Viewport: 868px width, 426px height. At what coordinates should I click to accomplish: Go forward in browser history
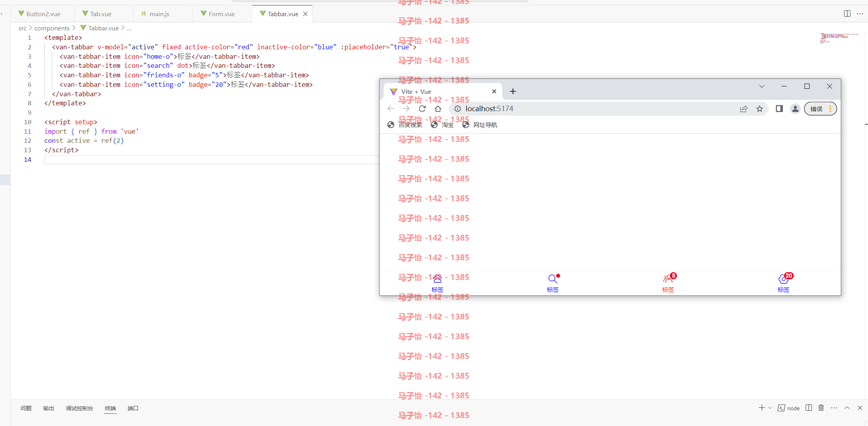[406, 109]
